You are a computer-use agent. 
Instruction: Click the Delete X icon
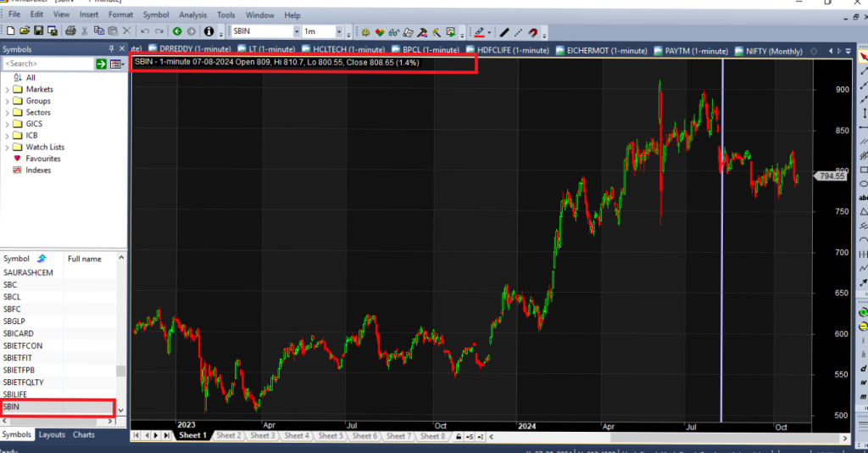click(127, 31)
